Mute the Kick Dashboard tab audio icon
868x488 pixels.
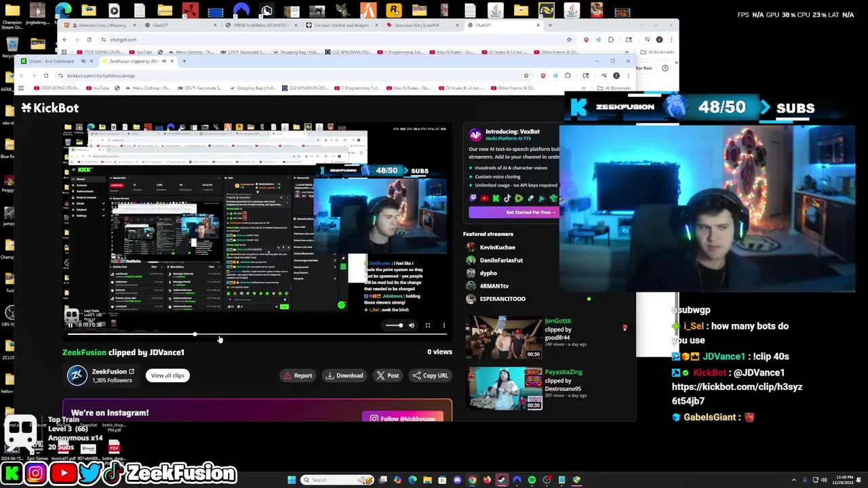pos(83,61)
